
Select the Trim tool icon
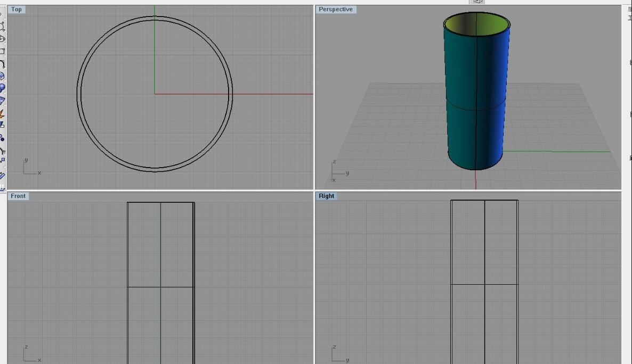click(2, 125)
